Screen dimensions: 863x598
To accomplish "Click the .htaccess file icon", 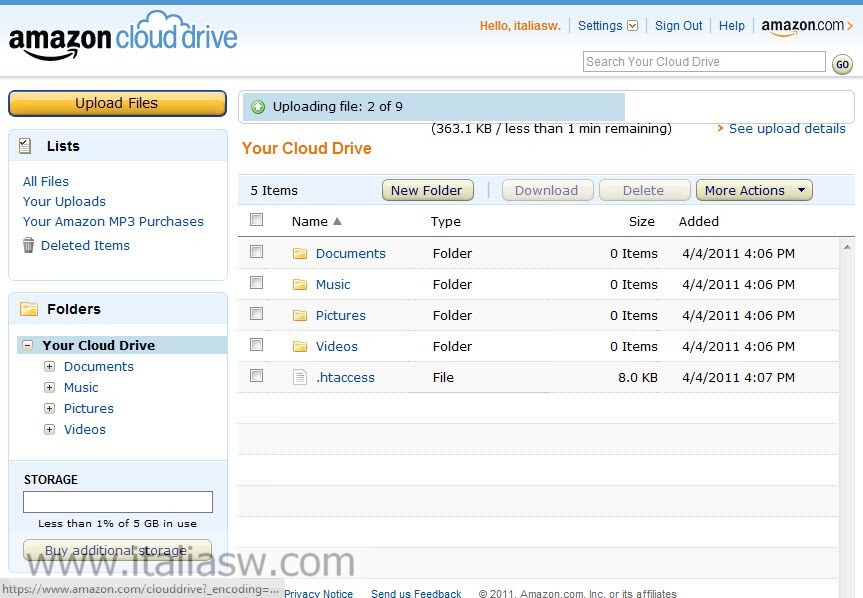I will click(300, 377).
